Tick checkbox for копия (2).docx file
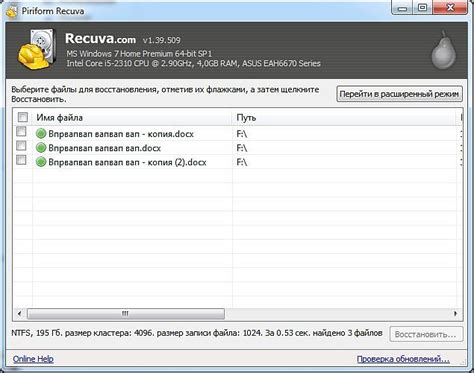 click(21, 160)
